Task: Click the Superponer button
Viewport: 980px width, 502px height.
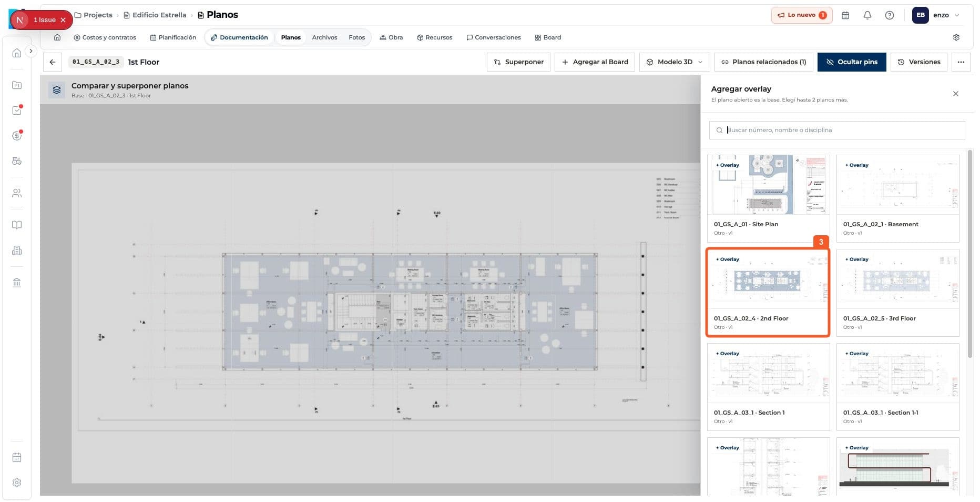Action: (x=519, y=62)
